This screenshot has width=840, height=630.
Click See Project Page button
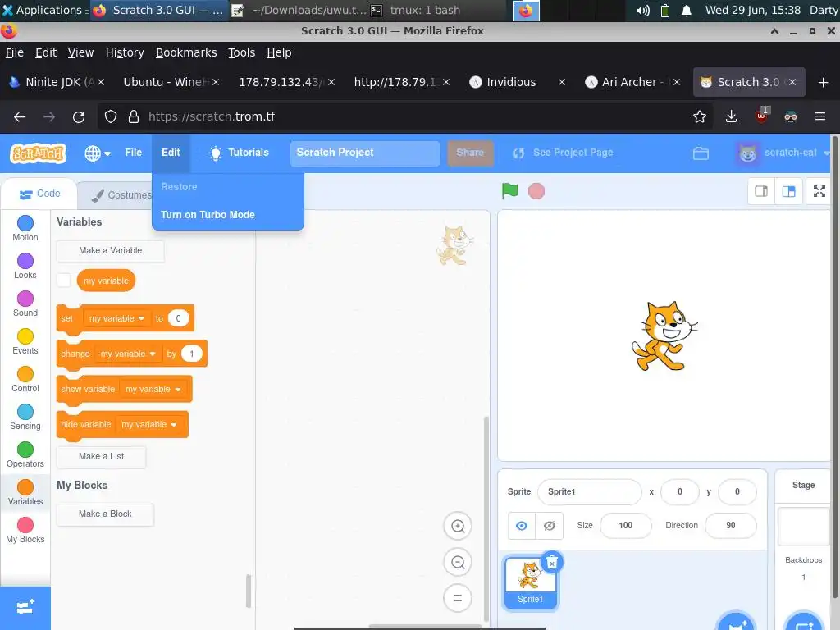click(x=562, y=153)
